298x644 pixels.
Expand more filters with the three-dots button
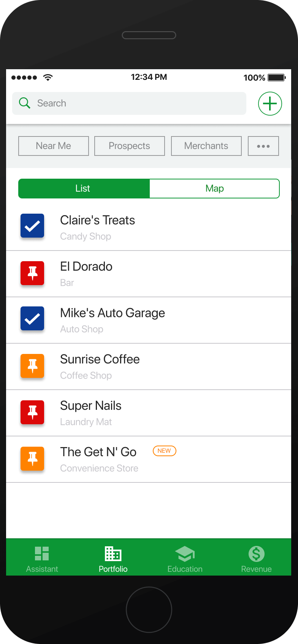263,146
